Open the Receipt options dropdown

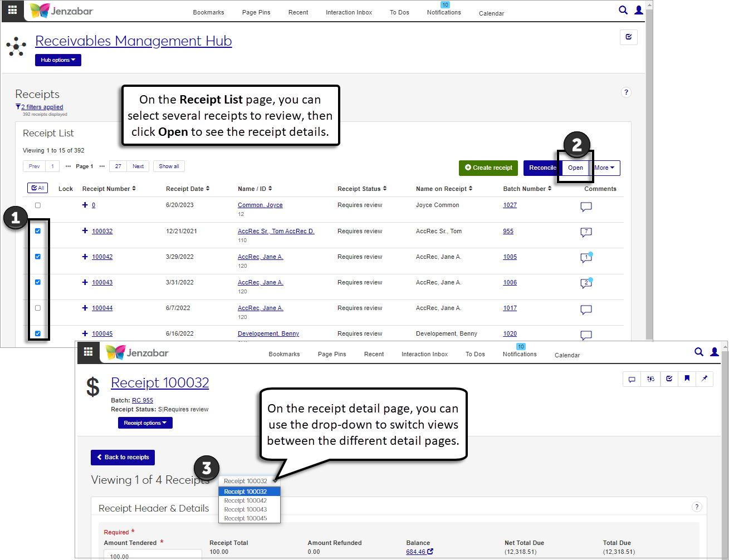(x=145, y=423)
